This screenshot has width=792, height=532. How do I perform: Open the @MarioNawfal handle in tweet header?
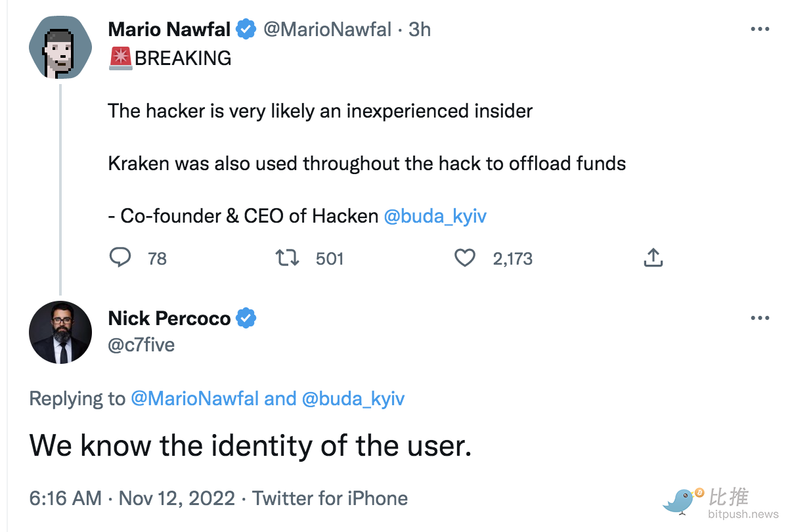327,30
